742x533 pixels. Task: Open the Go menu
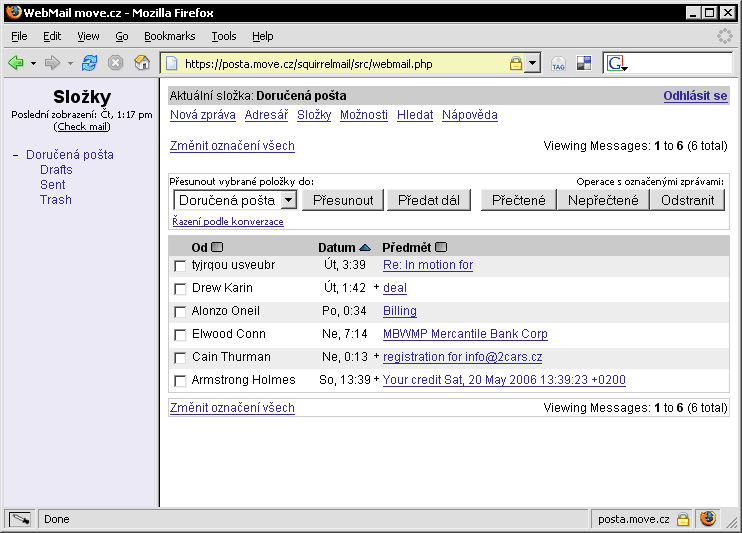coord(122,36)
